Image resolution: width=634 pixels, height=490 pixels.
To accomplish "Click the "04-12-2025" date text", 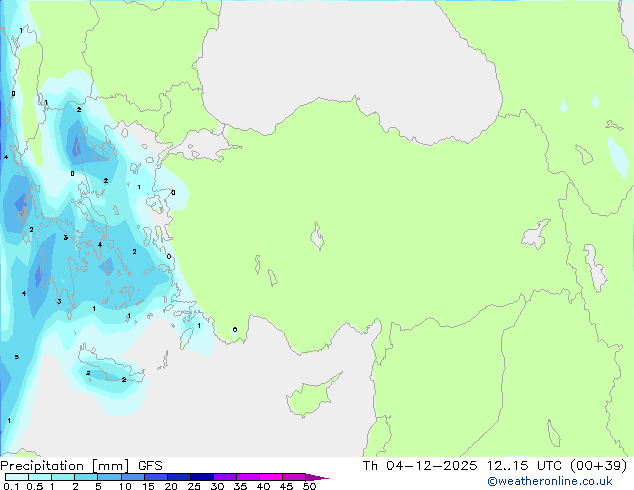I will [x=431, y=466].
